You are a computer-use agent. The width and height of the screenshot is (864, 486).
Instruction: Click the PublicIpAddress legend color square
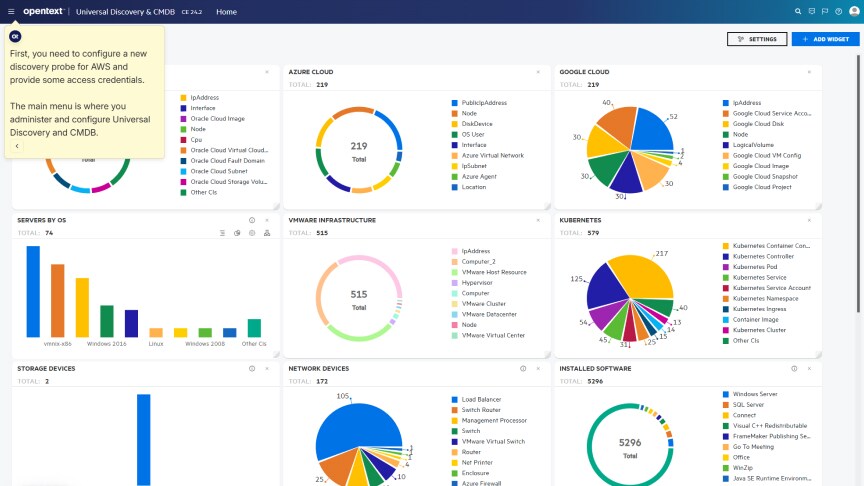455,103
